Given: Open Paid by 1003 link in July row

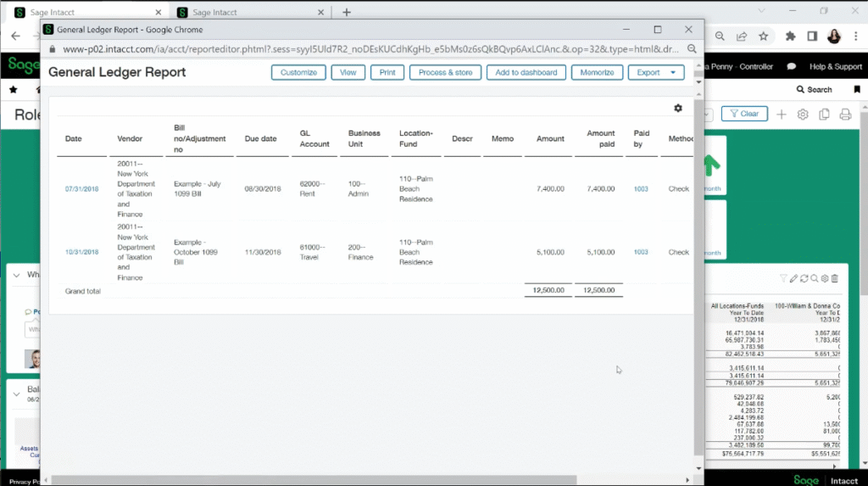Looking at the screenshot, I should (x=641, y=189).
